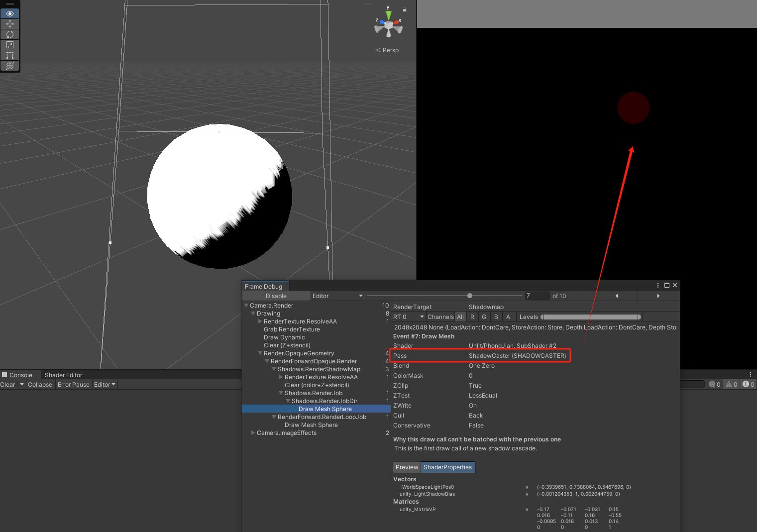Select Draw Dynamic event

tap(284, 337)
